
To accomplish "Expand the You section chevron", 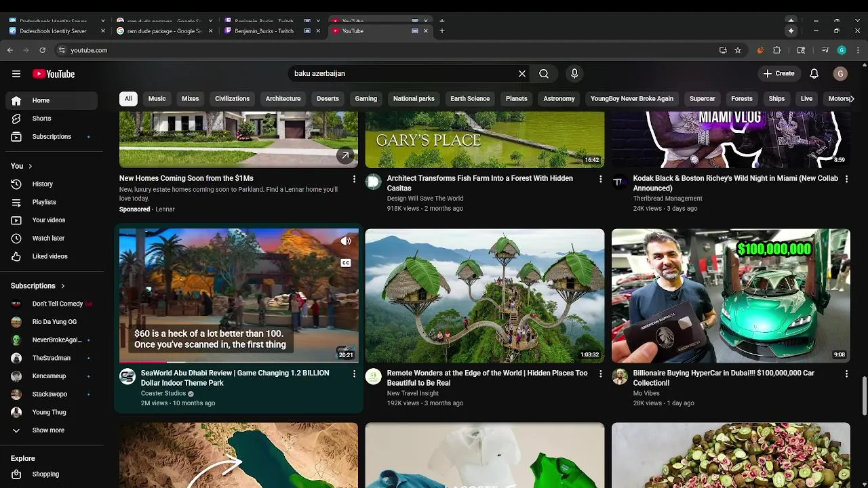I will (x=30, y=166).
